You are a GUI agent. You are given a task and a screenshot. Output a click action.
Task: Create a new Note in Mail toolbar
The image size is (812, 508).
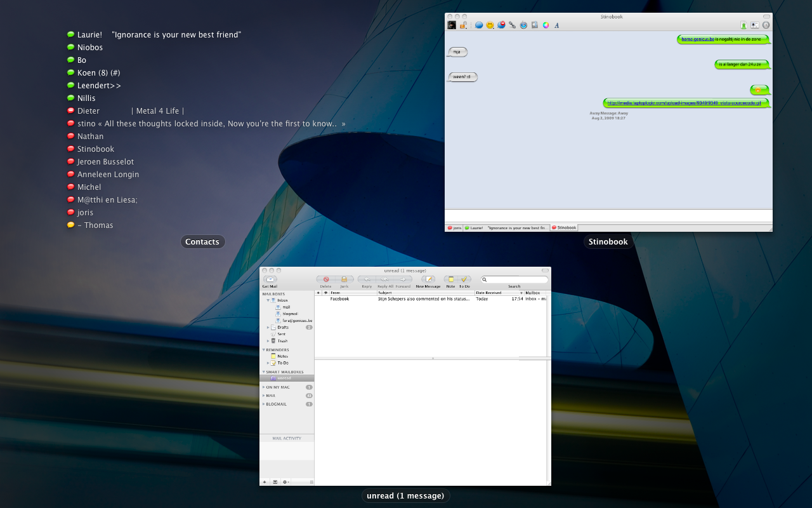click(450, 279)
